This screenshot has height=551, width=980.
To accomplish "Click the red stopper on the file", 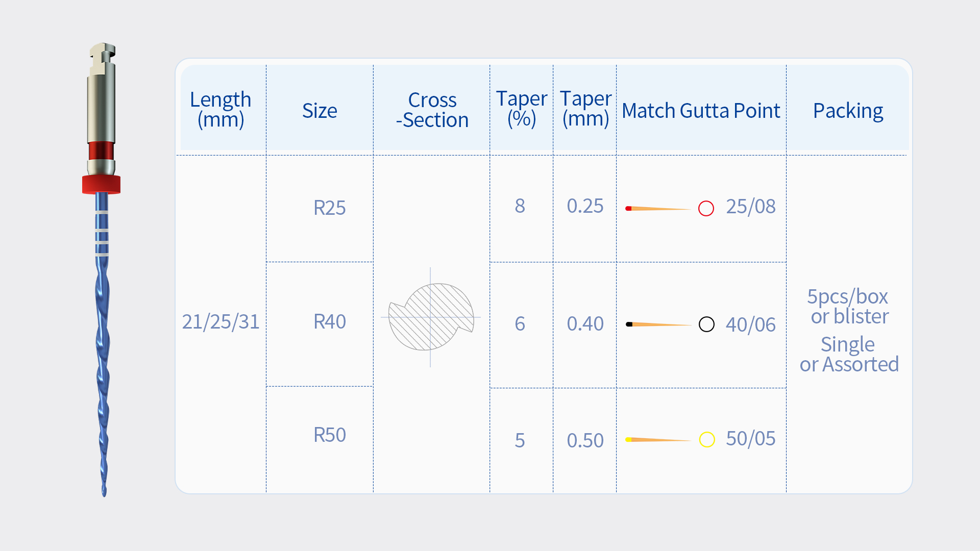I will [101, 184].
